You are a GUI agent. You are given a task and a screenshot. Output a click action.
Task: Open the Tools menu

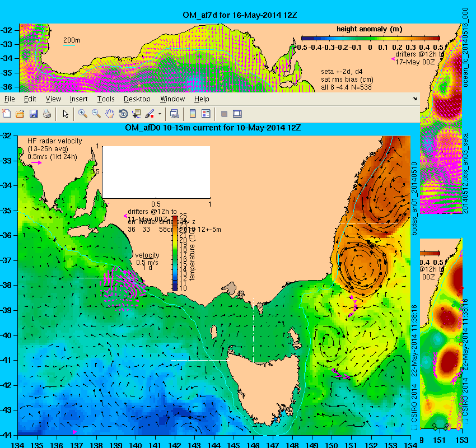(x=106, y=99)
